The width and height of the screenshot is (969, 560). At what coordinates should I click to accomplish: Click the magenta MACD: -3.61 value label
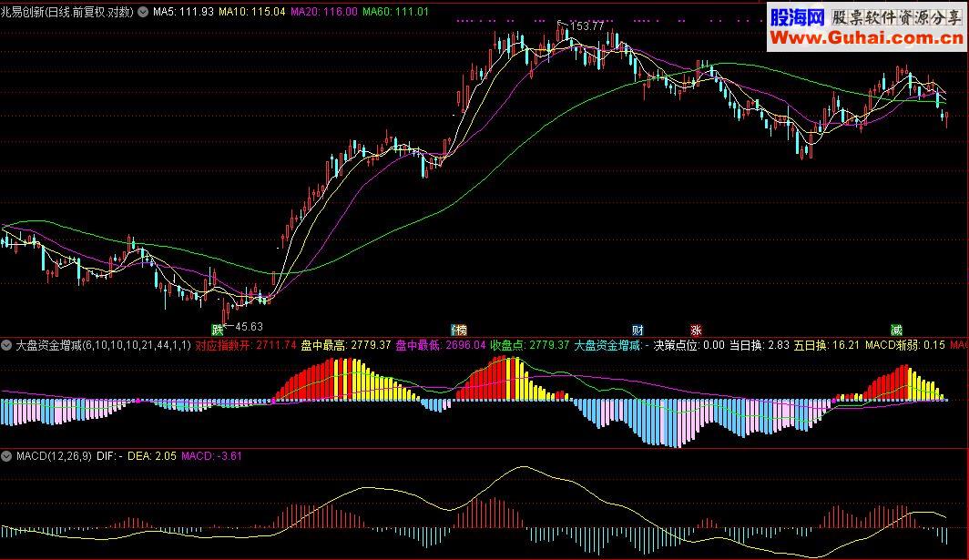tap(211, 456)
